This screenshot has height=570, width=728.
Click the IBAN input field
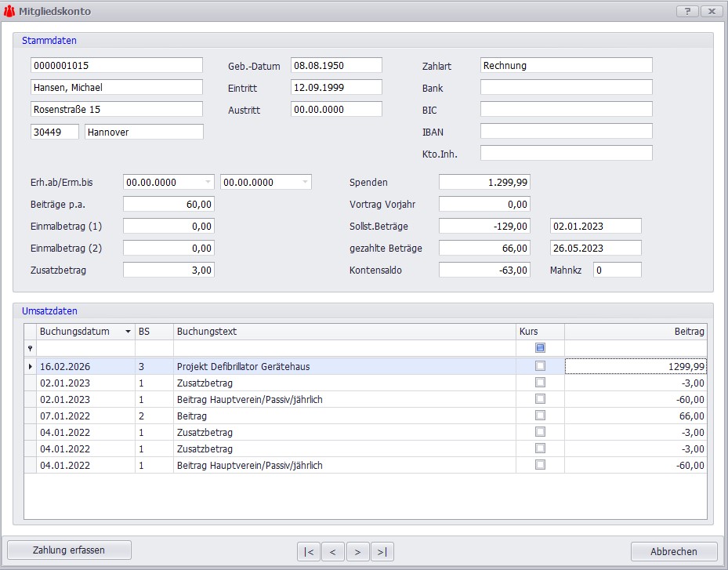click(x=566, y=131)
